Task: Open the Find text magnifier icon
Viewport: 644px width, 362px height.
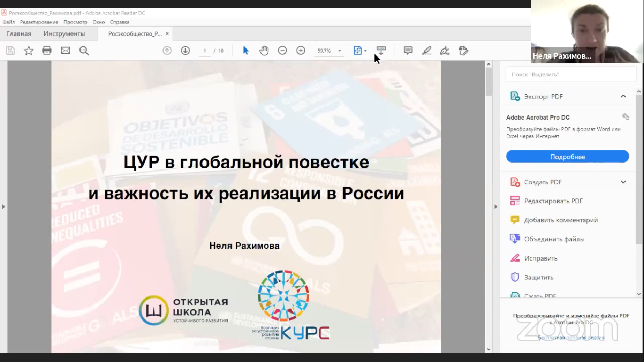Action: [84, 50]
